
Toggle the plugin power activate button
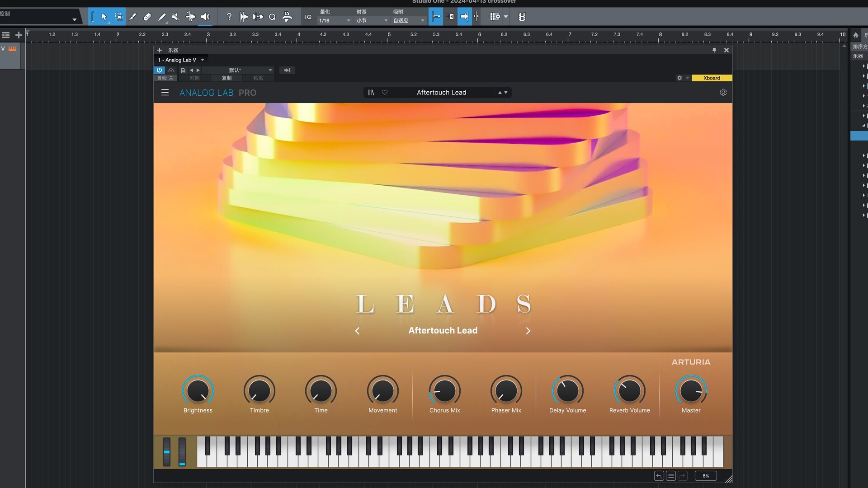pos(159,70)
